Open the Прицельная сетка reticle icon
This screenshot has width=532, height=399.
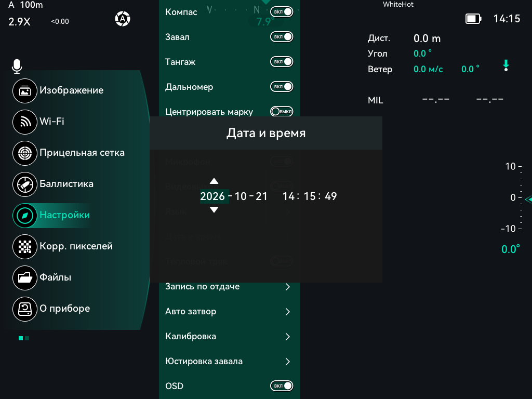coord(25,153)
